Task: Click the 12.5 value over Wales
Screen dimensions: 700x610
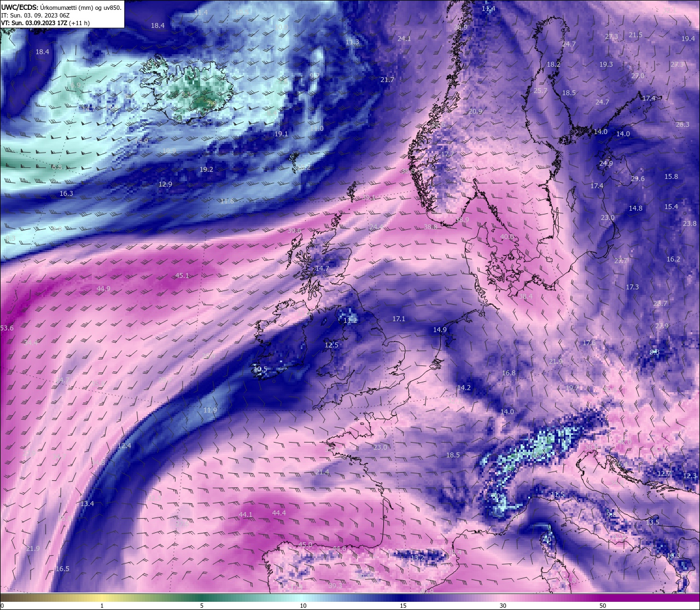Action: click(x=331, y=345)
